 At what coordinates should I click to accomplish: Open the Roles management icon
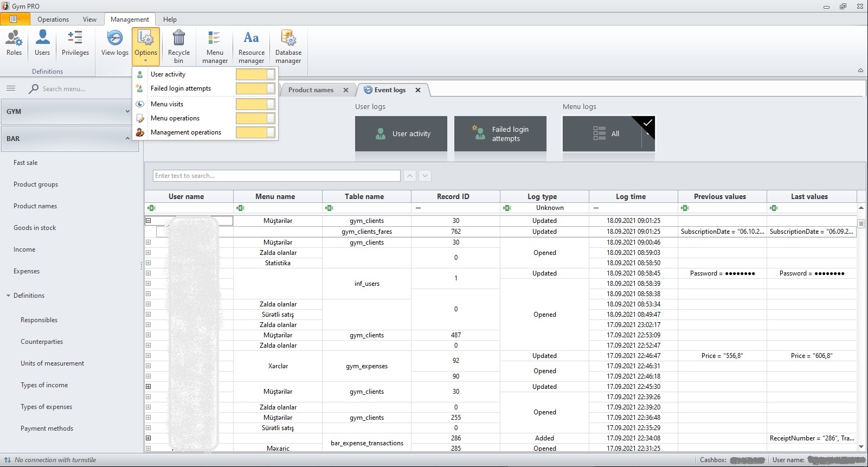pyautogui.click(x=14, y=43)
